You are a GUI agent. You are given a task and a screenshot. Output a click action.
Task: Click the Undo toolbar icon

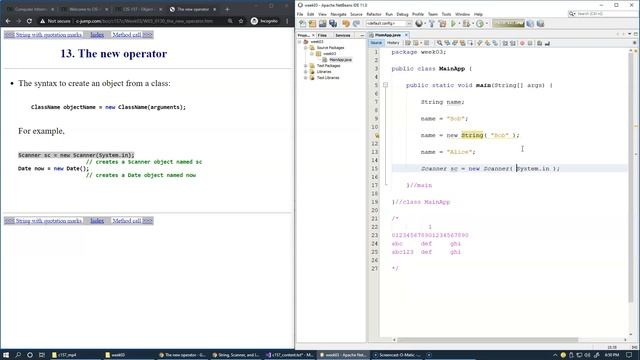click(346, 24)
